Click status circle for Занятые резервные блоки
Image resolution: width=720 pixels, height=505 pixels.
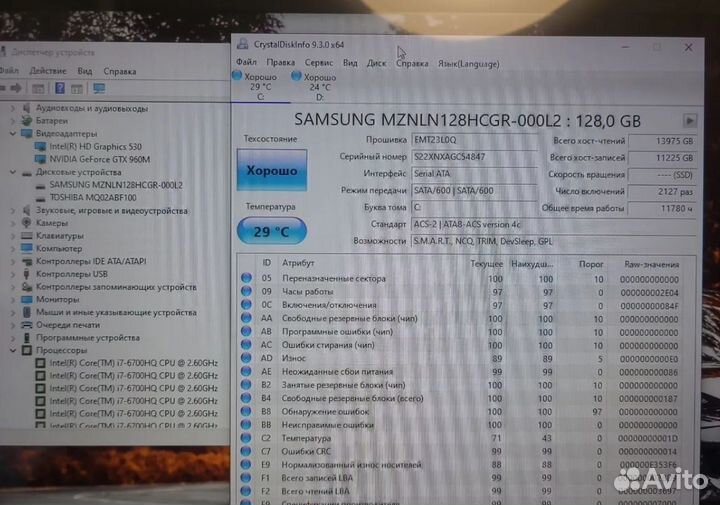[x=246, y=384]
